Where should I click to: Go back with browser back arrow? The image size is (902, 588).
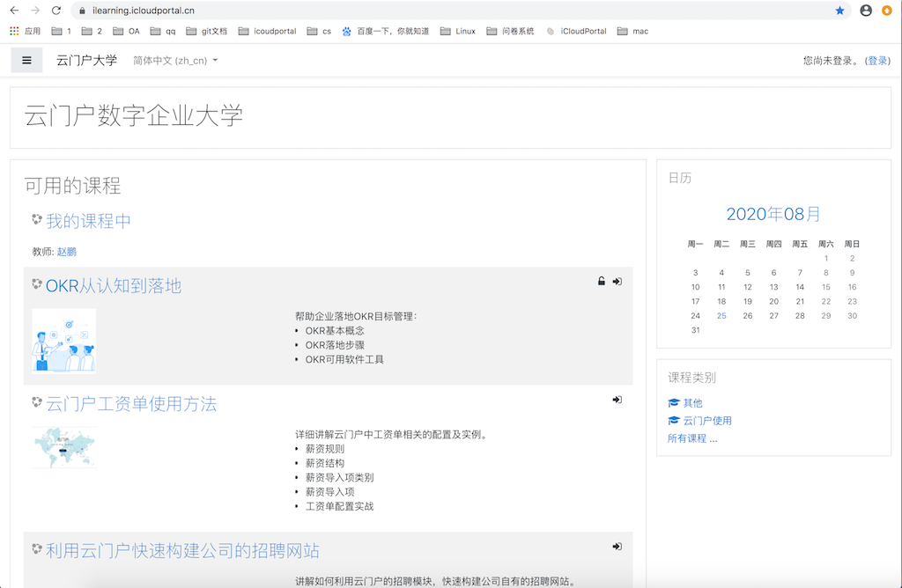(x=14, y=11)
